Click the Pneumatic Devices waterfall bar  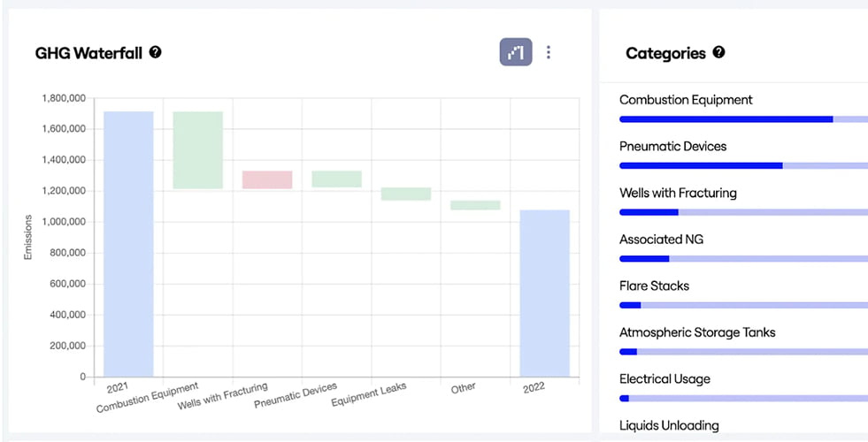[x=336, y=179]
